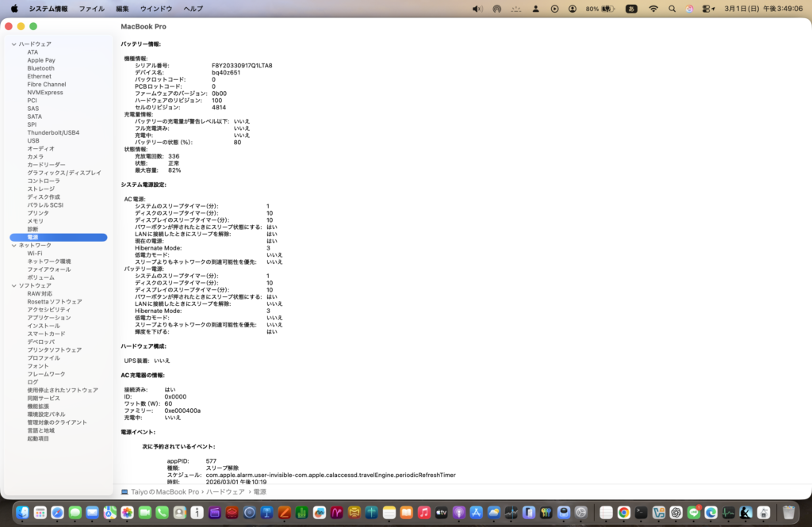Image resolution: width=812 pixels, height=527 pixels.
Task: Open the Apple menu
Action: pos(14,9)
